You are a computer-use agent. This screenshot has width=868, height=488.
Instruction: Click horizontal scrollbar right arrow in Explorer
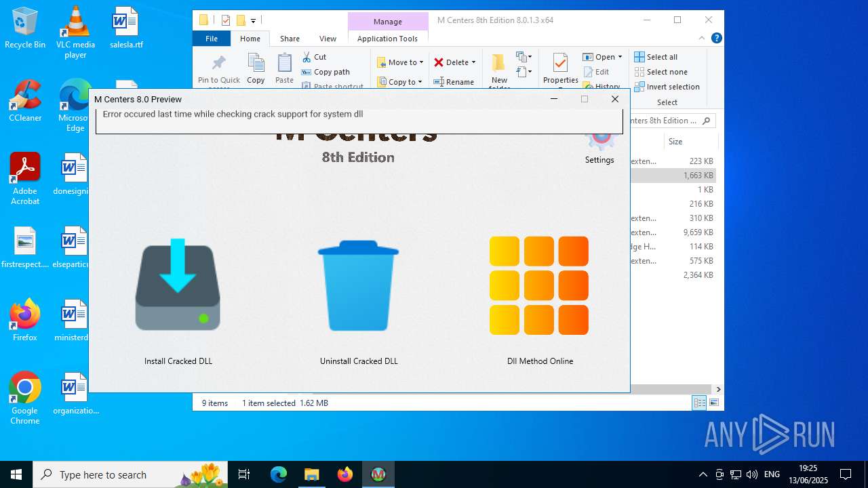point(718,389)
